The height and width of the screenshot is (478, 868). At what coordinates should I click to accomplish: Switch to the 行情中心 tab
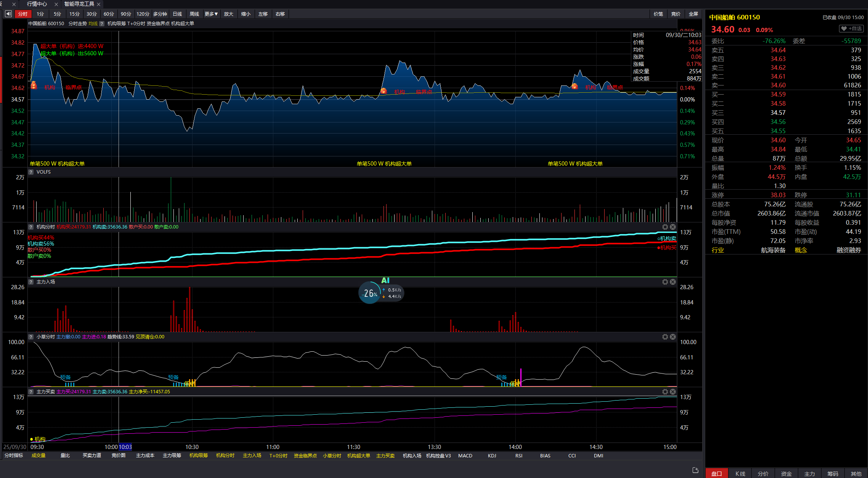coord(37,4)
